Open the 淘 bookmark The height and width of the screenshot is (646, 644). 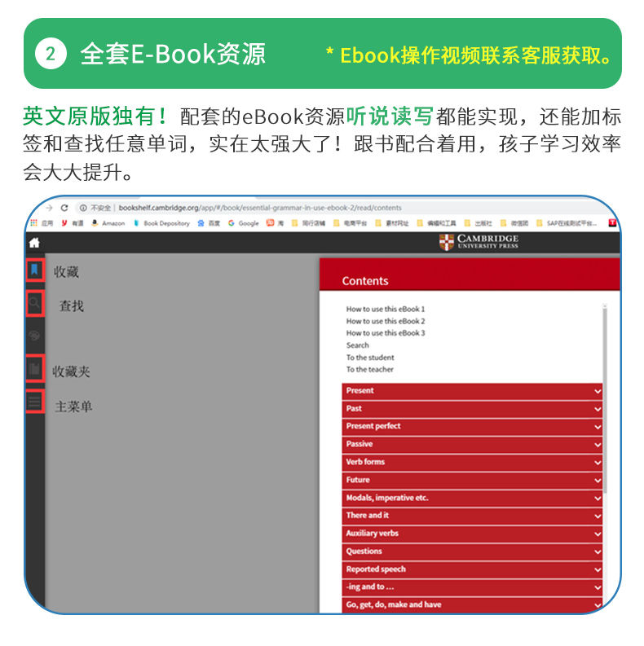(x=276, y=223)
